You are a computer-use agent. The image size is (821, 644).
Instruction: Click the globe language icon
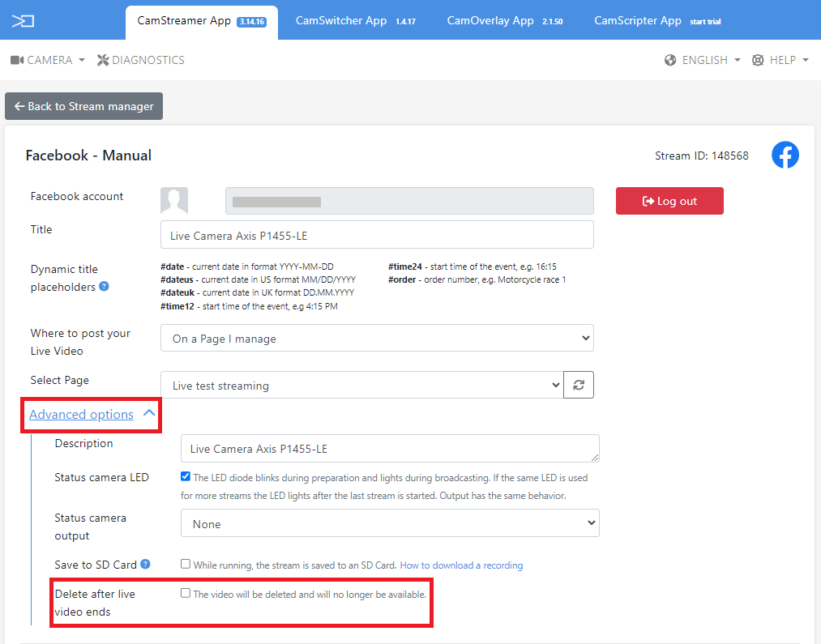tap(670, 60)
